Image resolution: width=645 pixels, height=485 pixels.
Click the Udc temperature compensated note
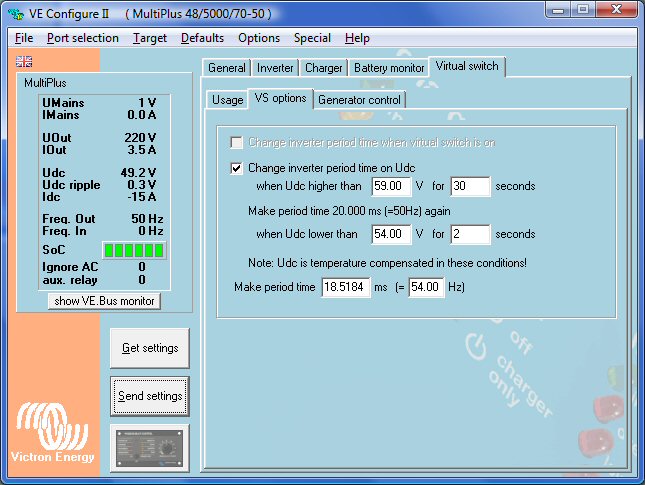coord(387,263)
